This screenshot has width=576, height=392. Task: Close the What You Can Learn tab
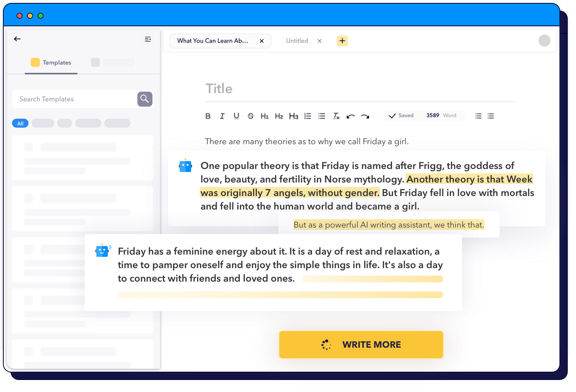coord(262,41)
